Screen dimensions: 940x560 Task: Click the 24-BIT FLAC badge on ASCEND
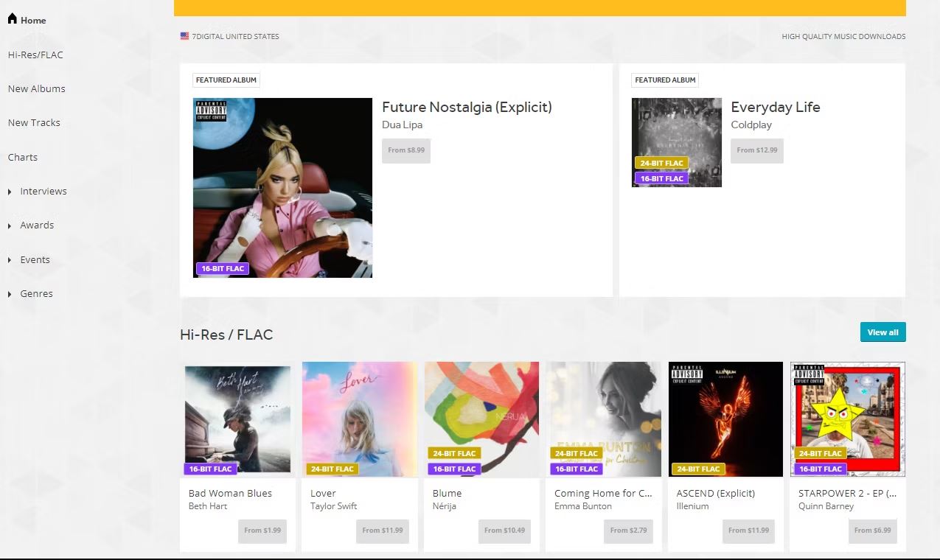coord(698,469)
